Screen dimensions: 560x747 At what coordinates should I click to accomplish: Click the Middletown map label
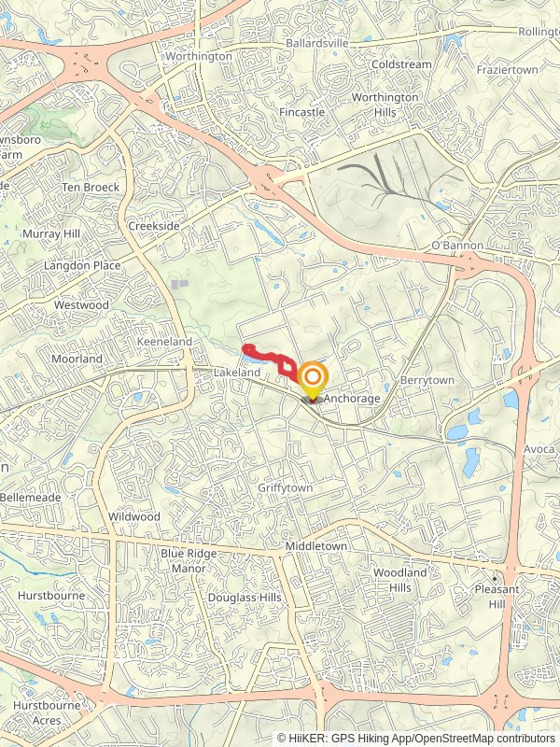click(x=316, y=546)
